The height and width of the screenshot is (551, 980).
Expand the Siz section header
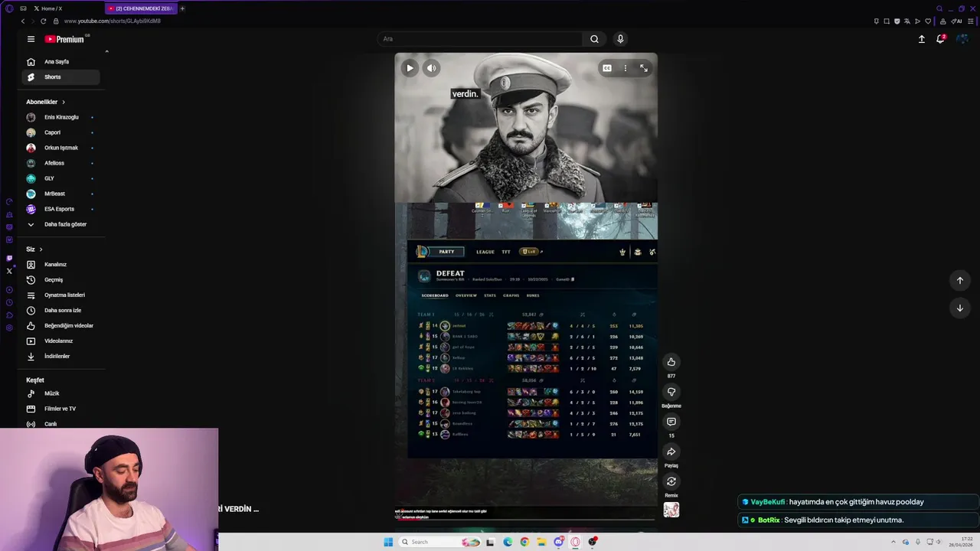34,249
